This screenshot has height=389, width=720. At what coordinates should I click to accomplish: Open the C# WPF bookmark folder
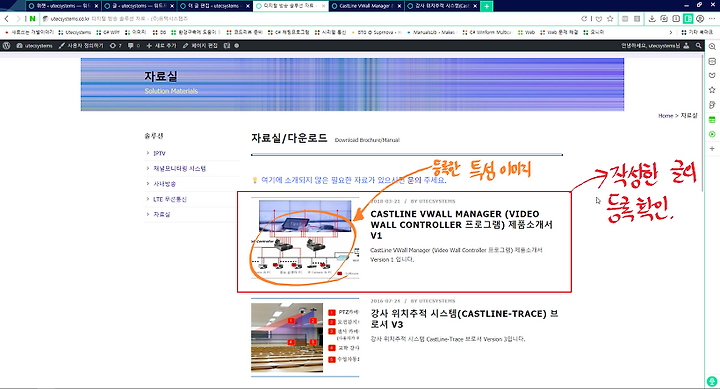(x=108, y=33)
